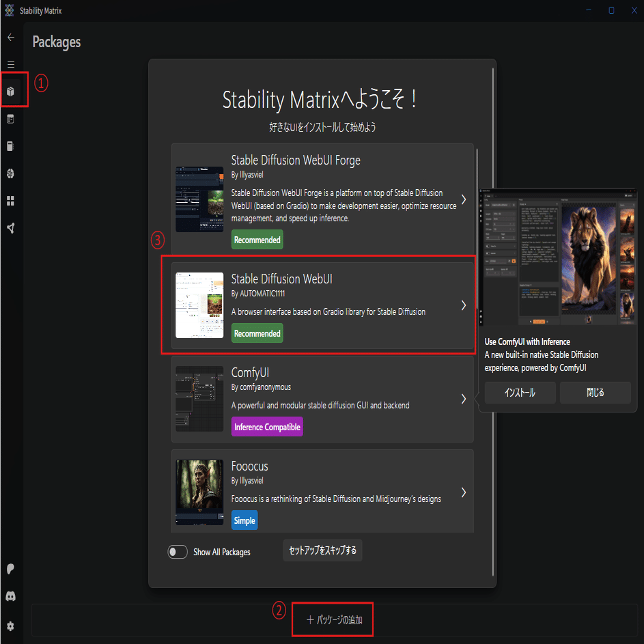644x644 pixels.
Task: Select Stable Diffusion WebUI thumbnail image
Action: click(199, 305)
